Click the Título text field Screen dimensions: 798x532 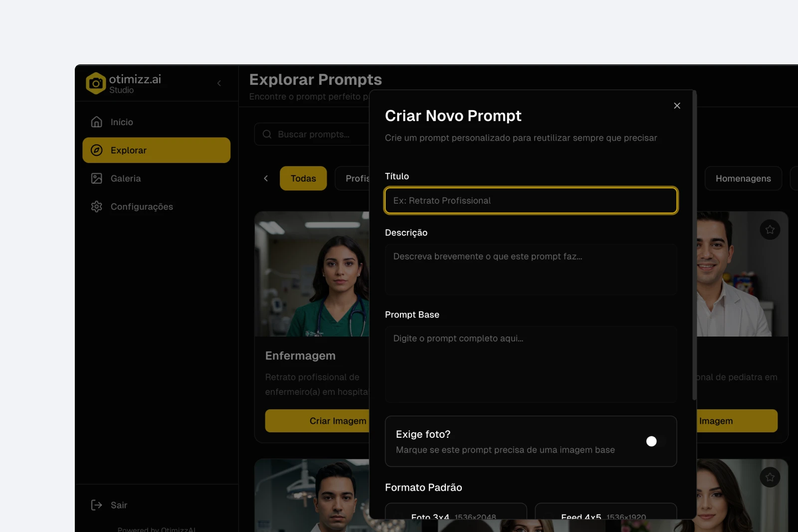click(x=531, y=200)
